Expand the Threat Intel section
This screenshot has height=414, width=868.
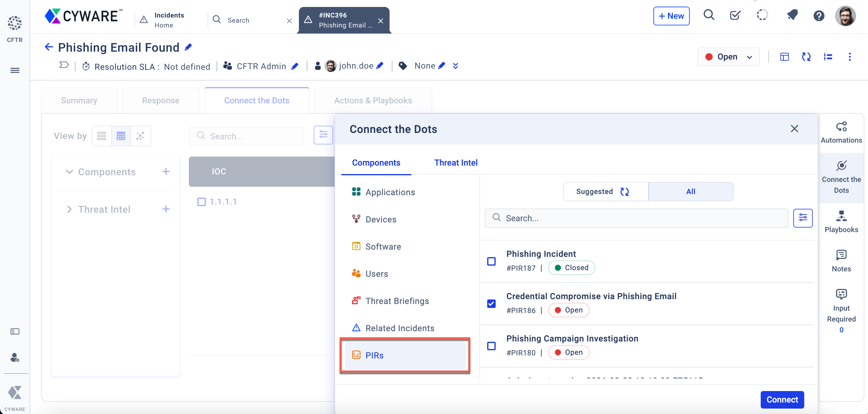70,209
